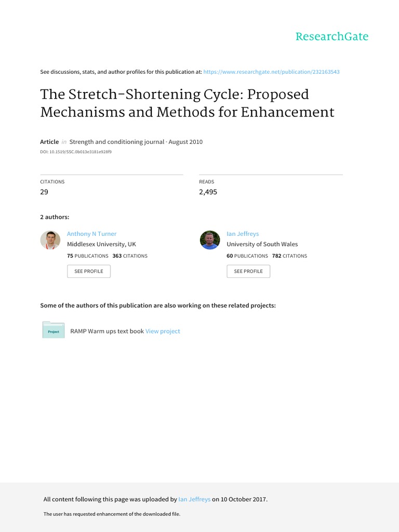Click the ResearchGate logo

331,36
